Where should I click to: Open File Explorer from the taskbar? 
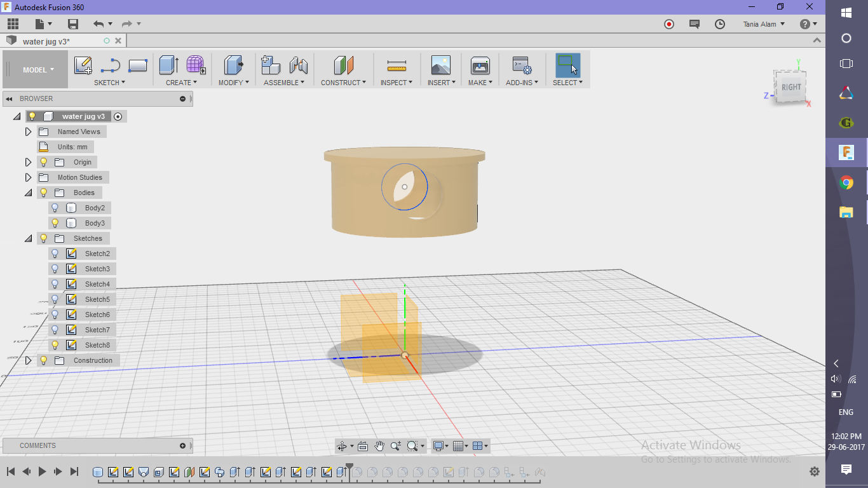tap(846, 212)
